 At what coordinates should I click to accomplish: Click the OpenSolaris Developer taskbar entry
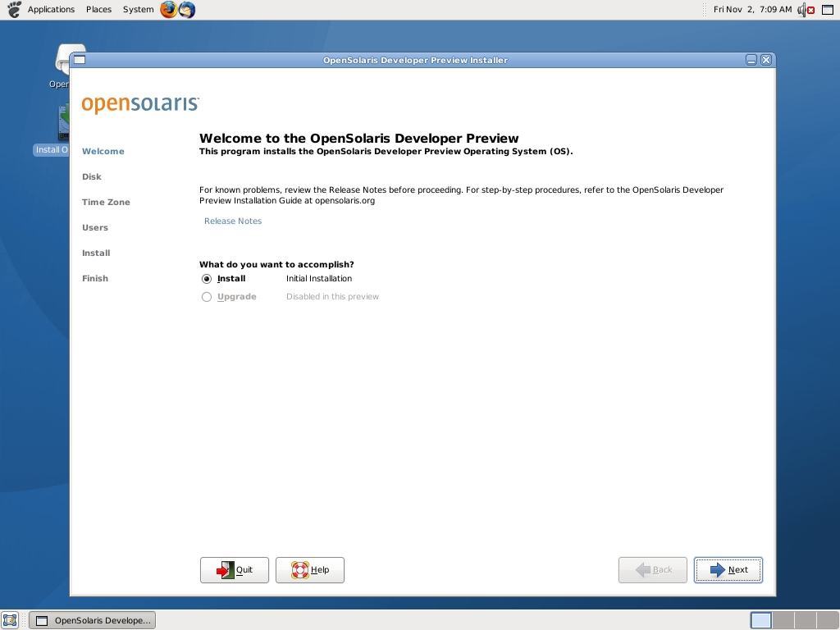92,620
